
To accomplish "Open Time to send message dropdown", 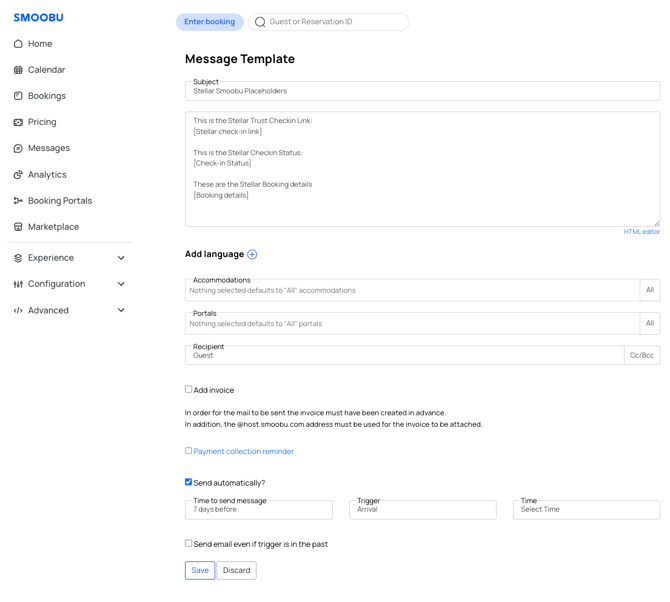I will pos(258,510).
